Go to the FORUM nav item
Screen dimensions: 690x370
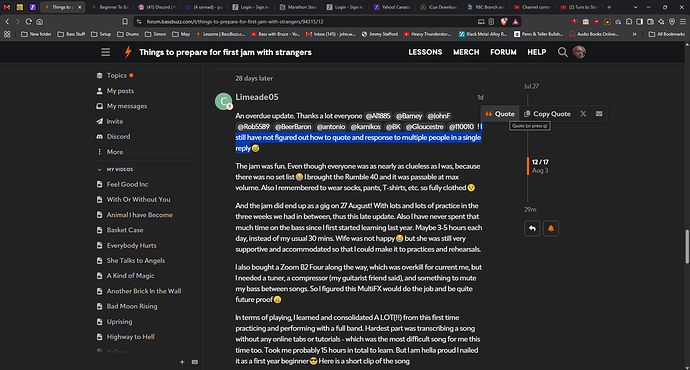(503, 52)
